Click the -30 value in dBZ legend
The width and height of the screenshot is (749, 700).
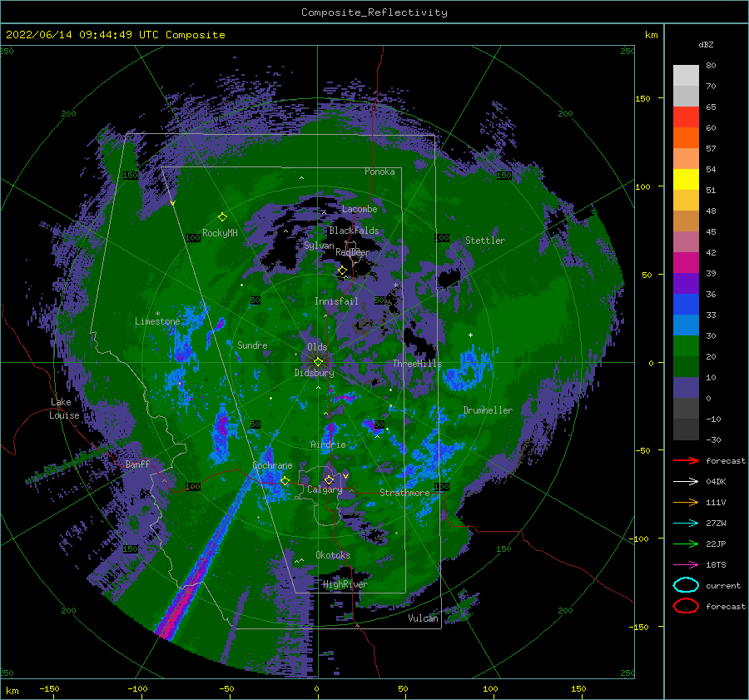coord(713,439)
